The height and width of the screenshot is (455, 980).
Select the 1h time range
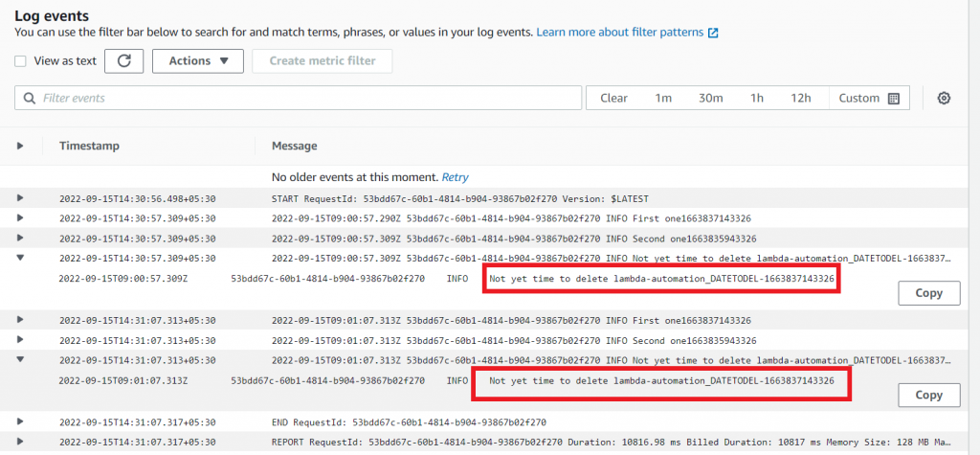click(756, 98)
